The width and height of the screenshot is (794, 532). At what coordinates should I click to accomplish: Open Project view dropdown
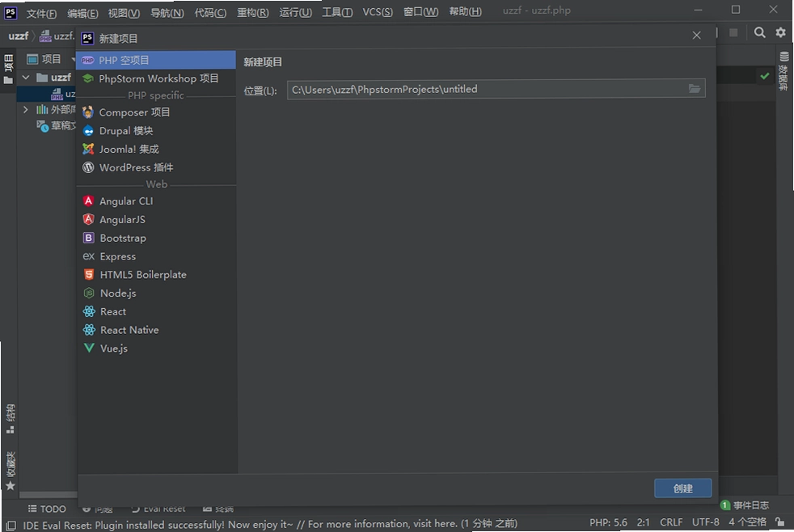(74, 59)
